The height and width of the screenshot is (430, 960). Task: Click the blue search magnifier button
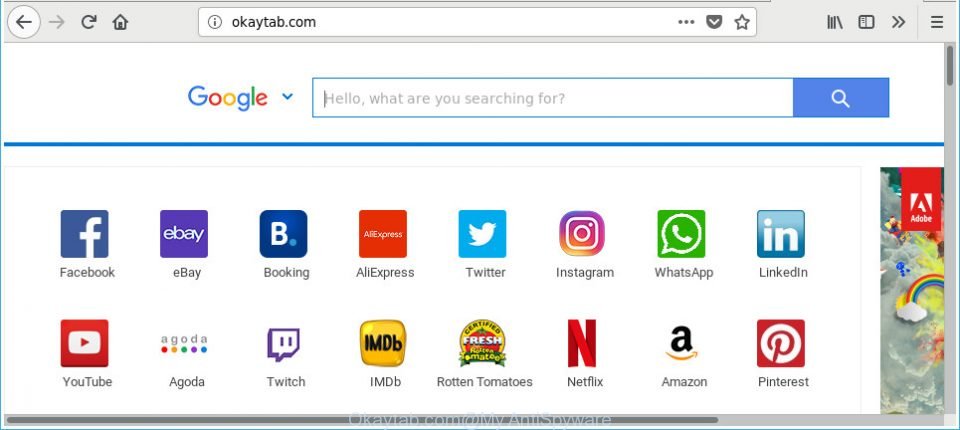(x=841, y=97)
